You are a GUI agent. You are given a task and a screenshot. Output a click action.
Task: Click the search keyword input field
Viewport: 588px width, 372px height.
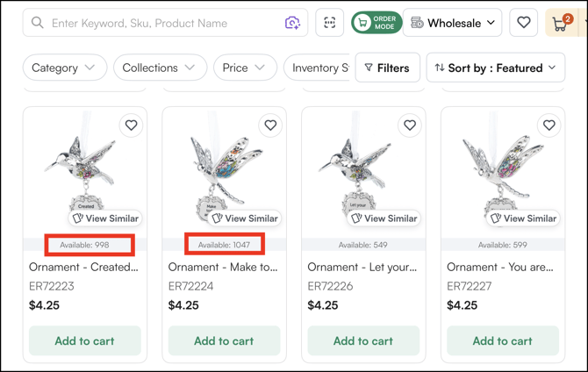pos(162,23)
